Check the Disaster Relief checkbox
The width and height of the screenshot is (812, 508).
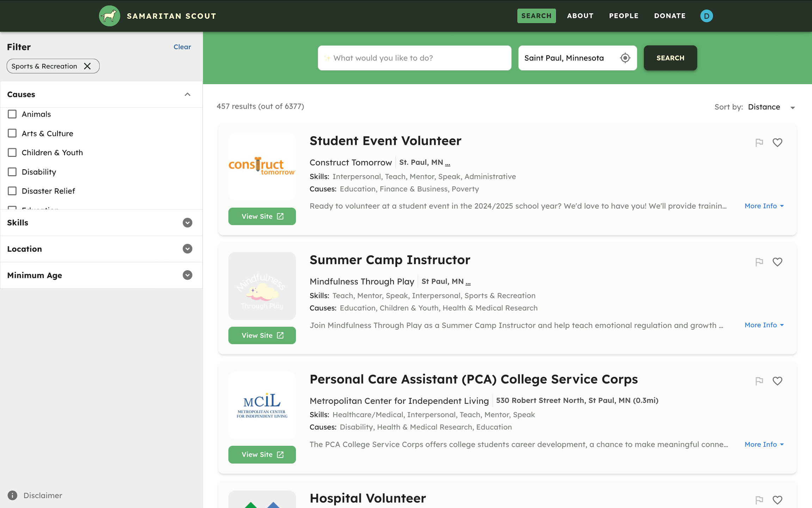(x=12, y=191)
